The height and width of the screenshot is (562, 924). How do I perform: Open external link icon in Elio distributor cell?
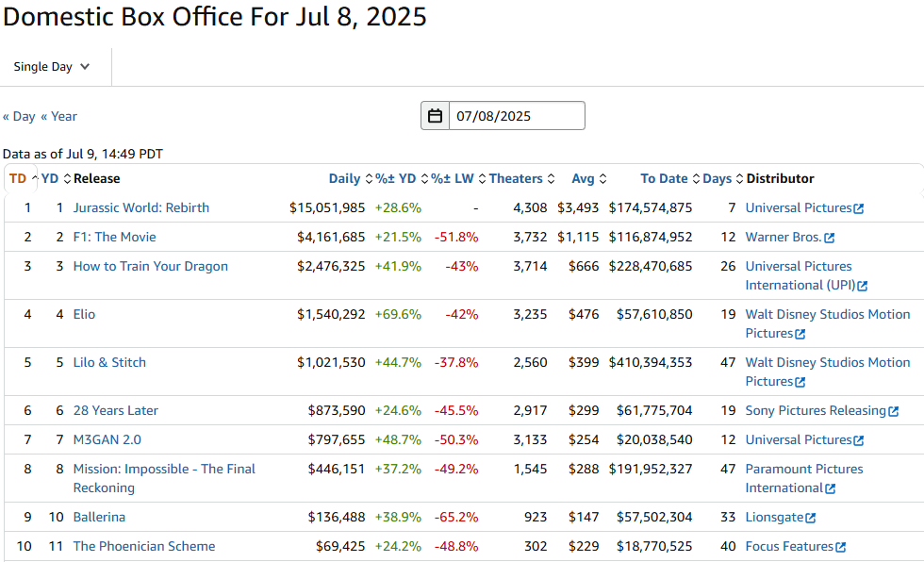point(800,334)
